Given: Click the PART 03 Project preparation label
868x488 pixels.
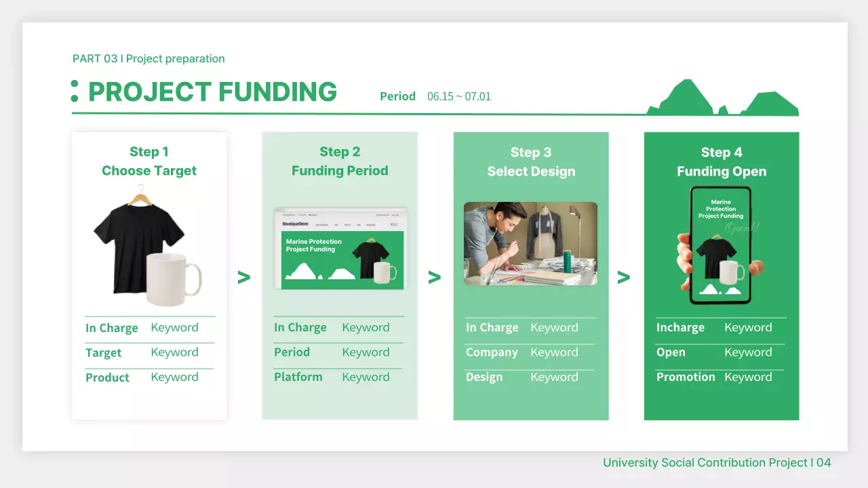Looking at the screenshot, I should [149, 59].
